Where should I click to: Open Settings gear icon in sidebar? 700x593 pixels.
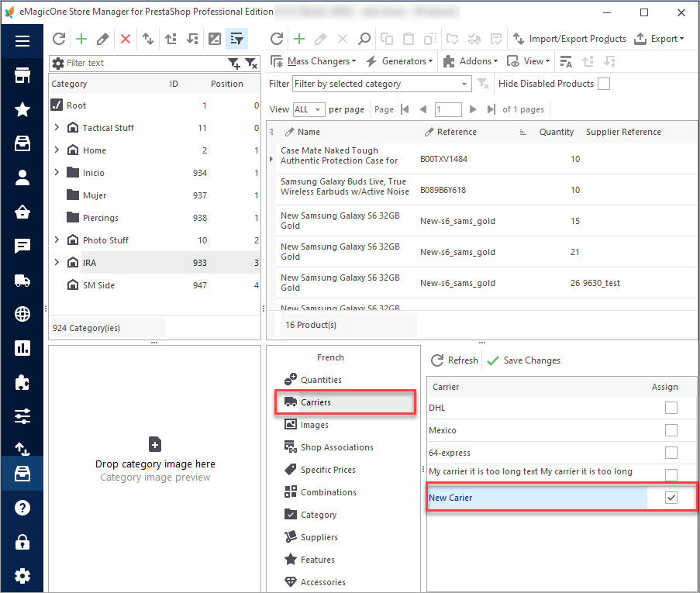tap(22, 576)
